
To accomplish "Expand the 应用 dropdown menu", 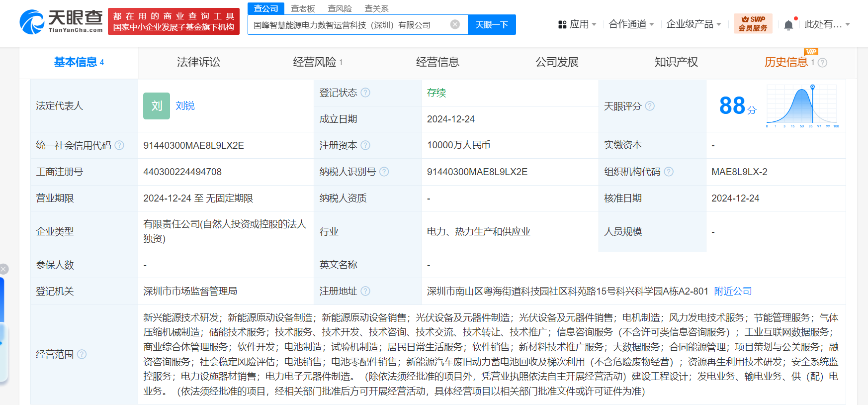I will (x=577, y=24).
